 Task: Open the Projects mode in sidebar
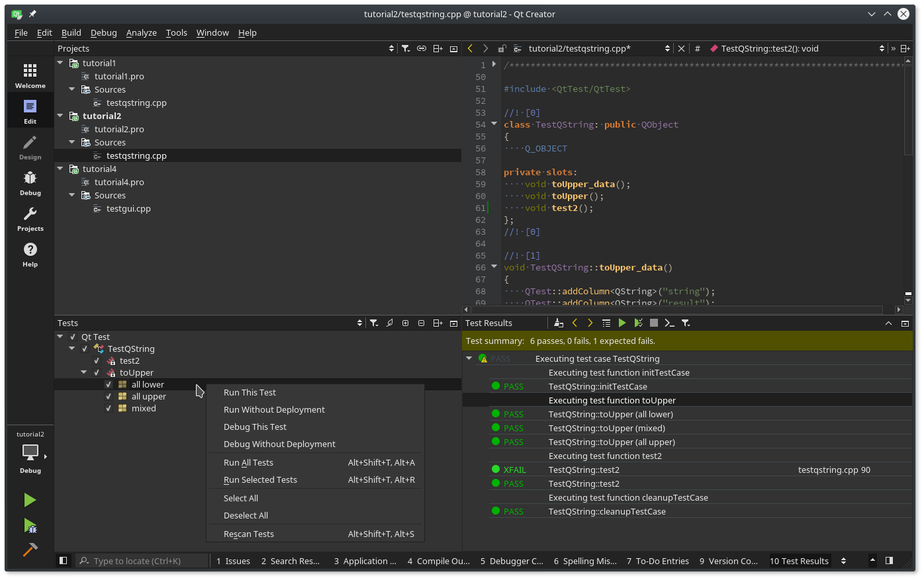[30, 218]
